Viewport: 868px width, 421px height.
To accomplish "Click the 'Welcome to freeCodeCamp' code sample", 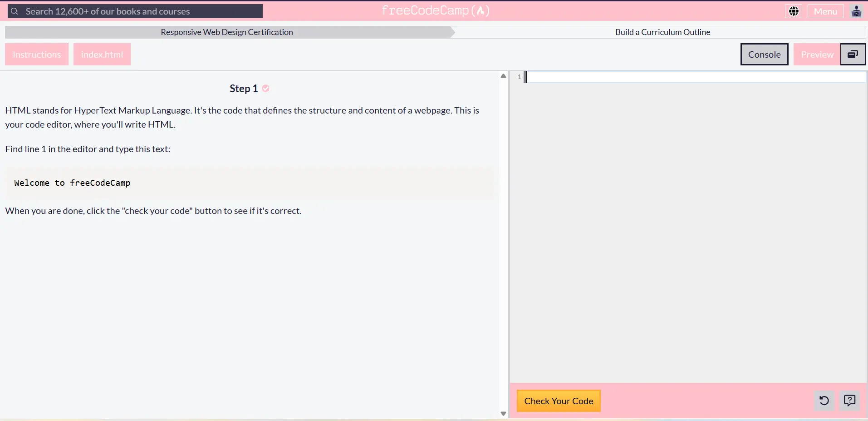I will click(x=72, y=183).
